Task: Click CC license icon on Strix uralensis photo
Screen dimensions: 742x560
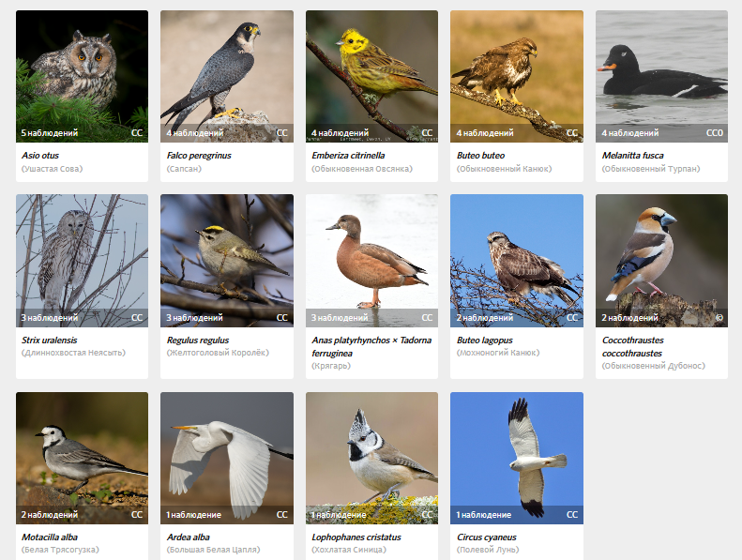Action: click(137, 318)
